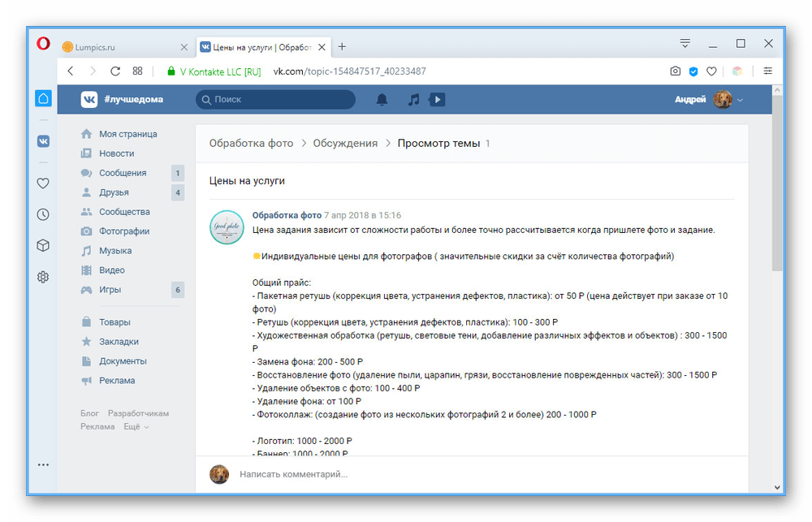Open history clock in Opera sidebar
812x522 pixels.
pyautogui.click(x=43, y=214)
